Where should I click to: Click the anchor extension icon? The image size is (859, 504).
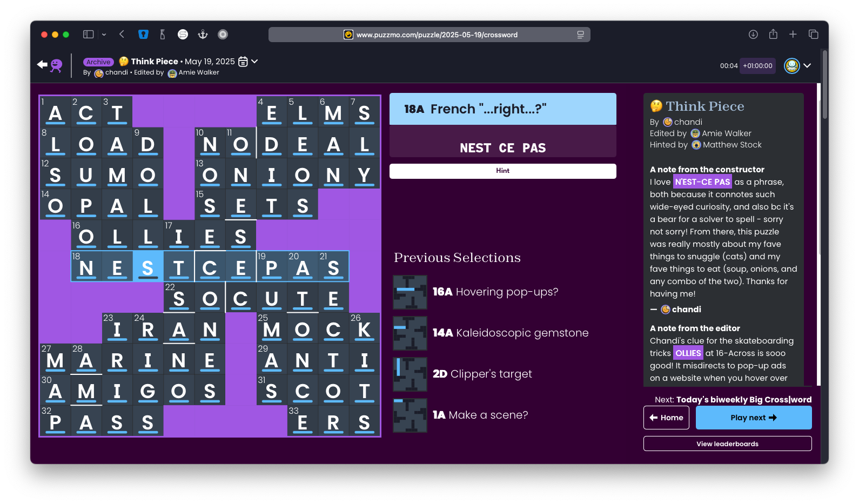[x=203, y=35]
